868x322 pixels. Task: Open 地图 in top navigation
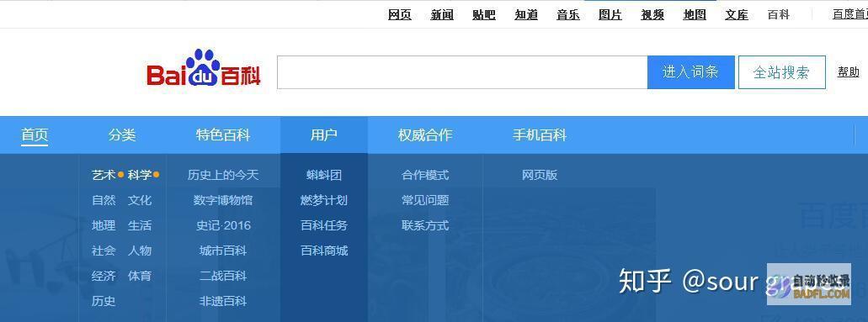pyautogui.click(x=695, y=15)
